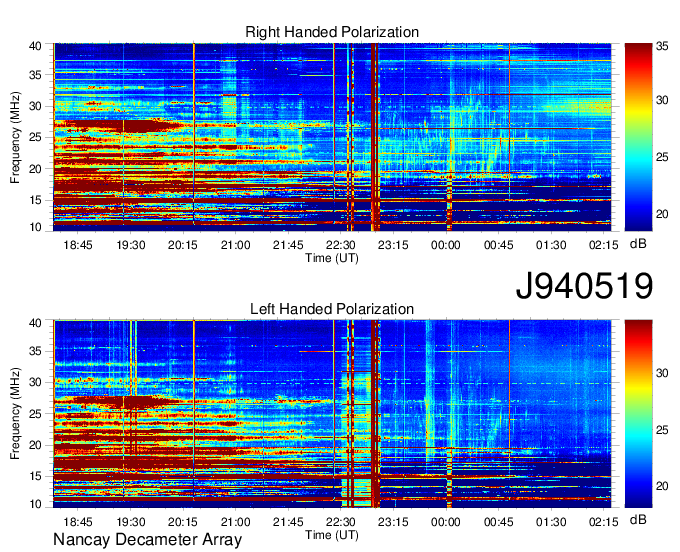Click the 'Right Handed Polarization' plot title

tap(332, 32)
